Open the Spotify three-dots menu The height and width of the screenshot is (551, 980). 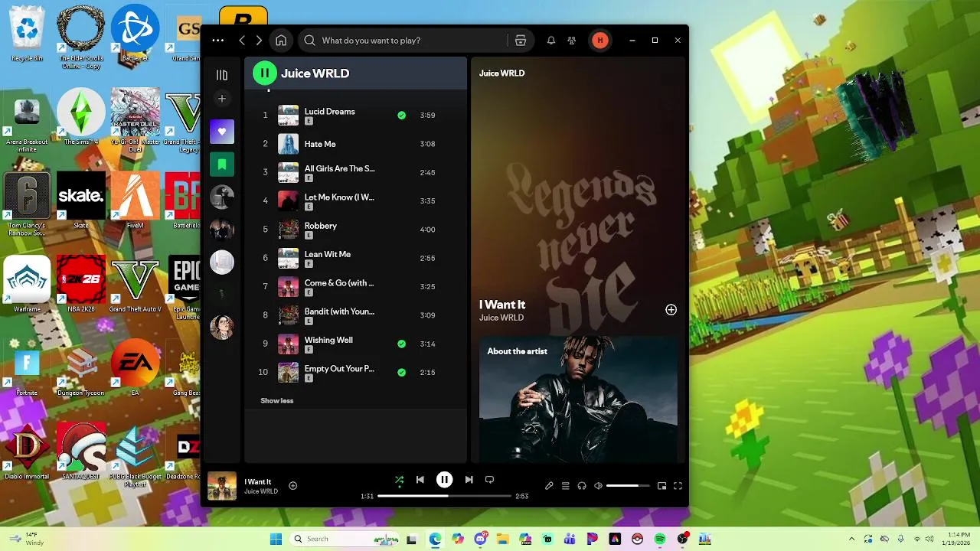click(x=218, y=41)
